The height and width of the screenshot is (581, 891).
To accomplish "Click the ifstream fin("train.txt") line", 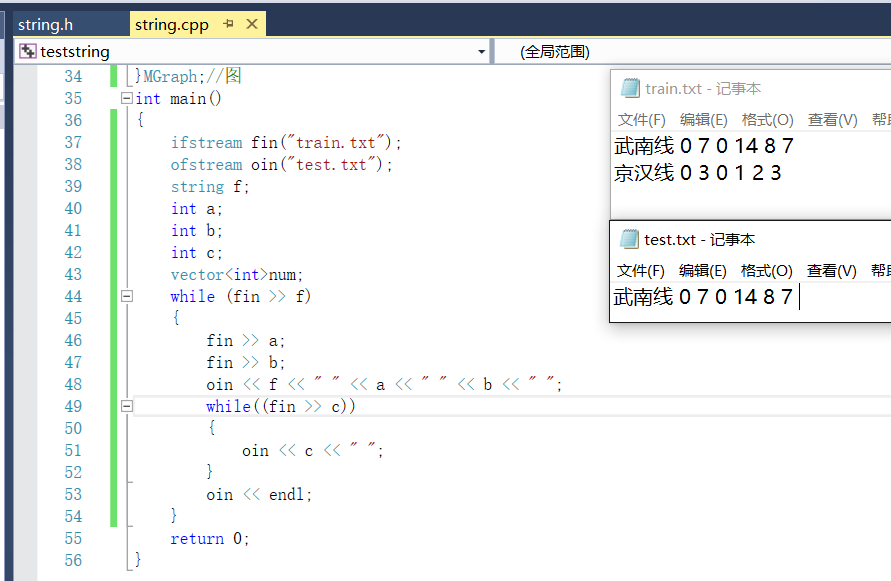I will click(286, 142).
